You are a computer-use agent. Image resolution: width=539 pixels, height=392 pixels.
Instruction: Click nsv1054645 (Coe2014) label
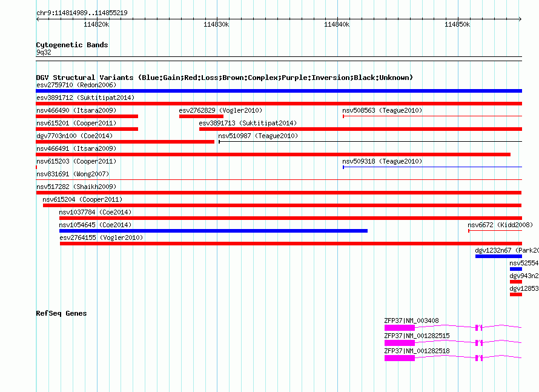click(x=95, y=225)
